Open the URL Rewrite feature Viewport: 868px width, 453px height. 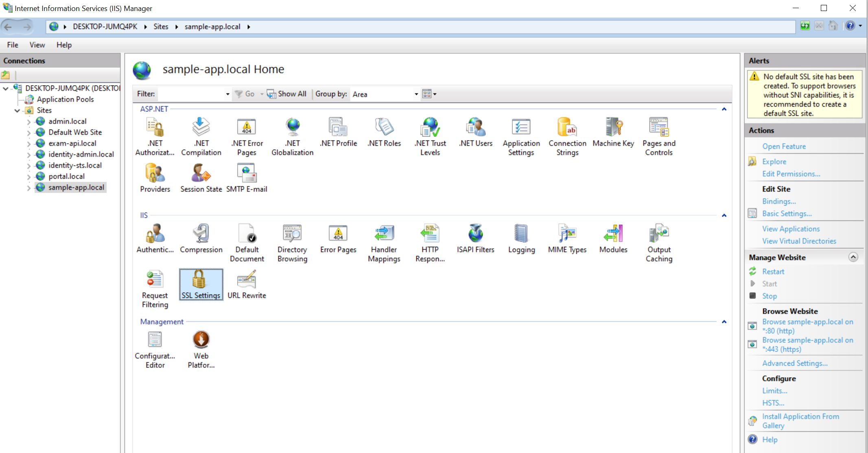point(247,284)
